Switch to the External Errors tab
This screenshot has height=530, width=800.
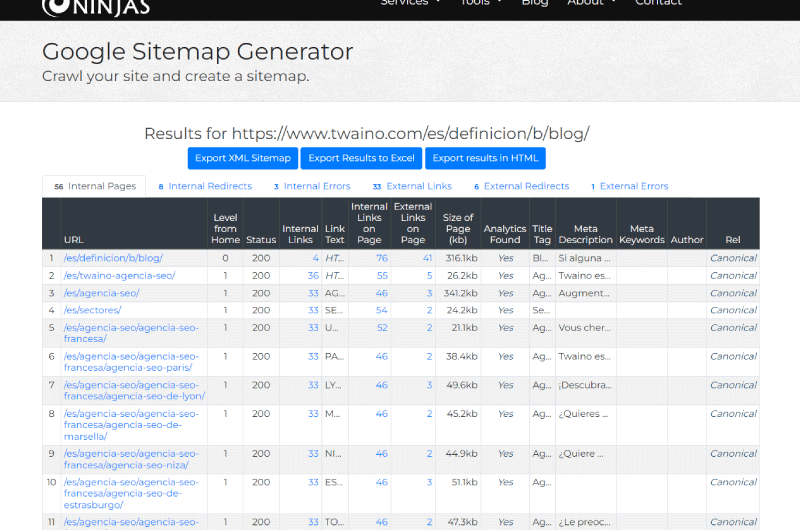coord(630,186)
